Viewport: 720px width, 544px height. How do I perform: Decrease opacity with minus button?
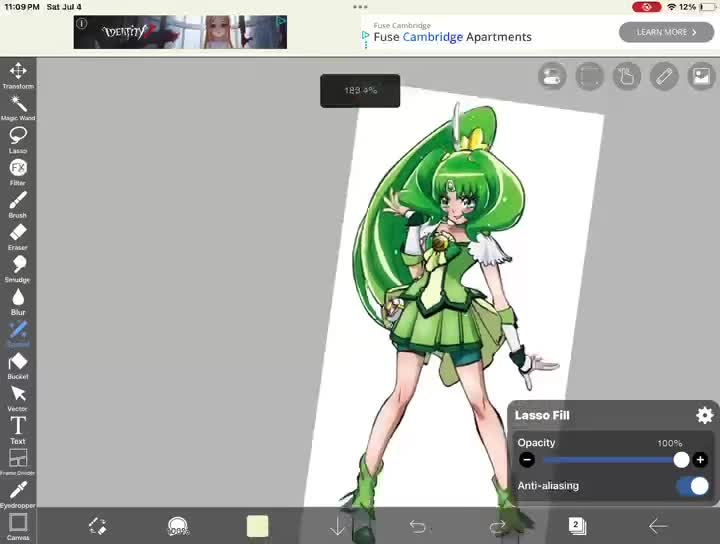527,460
